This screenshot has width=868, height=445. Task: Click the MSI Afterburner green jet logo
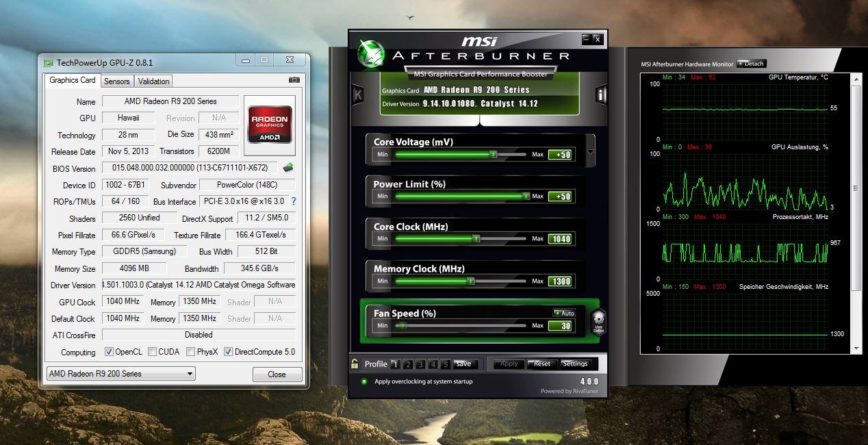pyautogui.click(x=372, y=55)
